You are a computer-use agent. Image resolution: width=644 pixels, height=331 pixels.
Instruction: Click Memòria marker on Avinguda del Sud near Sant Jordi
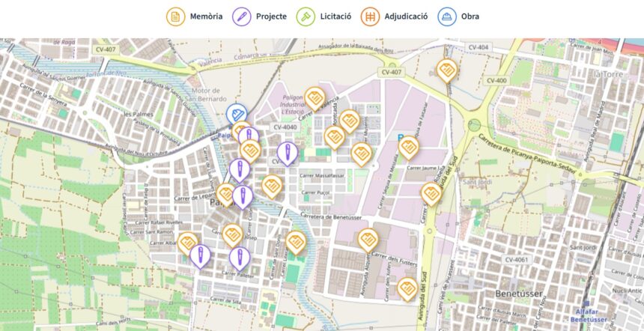click(431, 194)
